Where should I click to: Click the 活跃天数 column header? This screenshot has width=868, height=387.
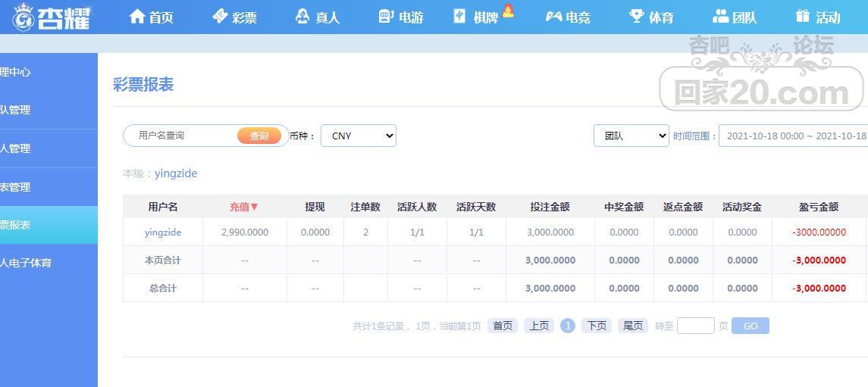(476, 207)
